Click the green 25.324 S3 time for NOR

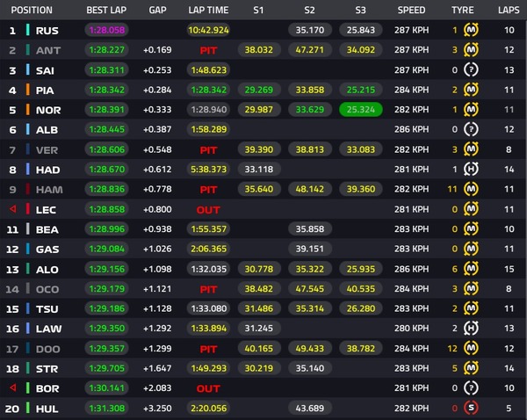point(361,110)
